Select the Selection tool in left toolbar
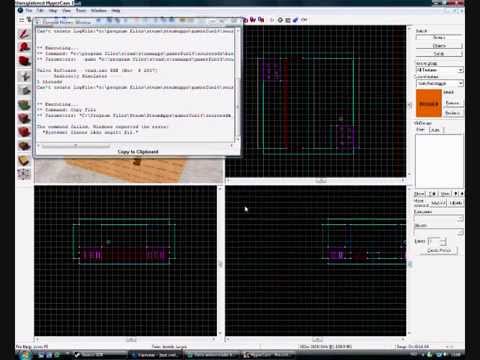This screenshot has height=360, width=480. (24, 34)
